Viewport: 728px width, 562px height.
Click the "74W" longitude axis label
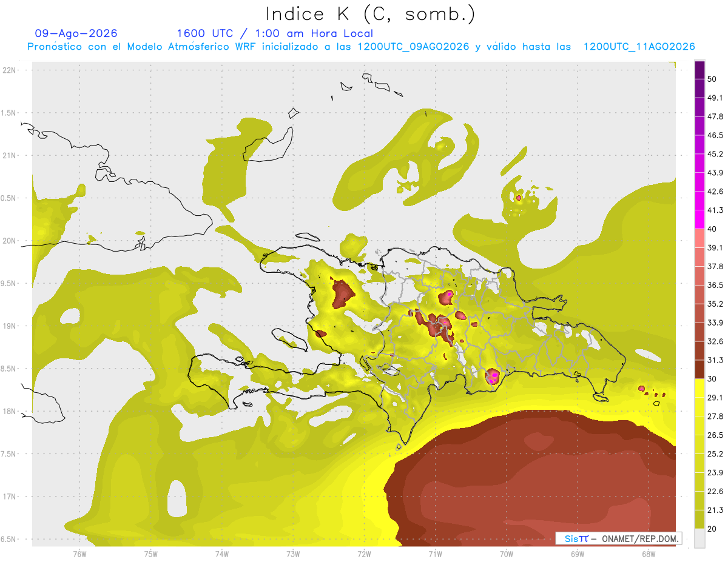click(x=221, y=554)
